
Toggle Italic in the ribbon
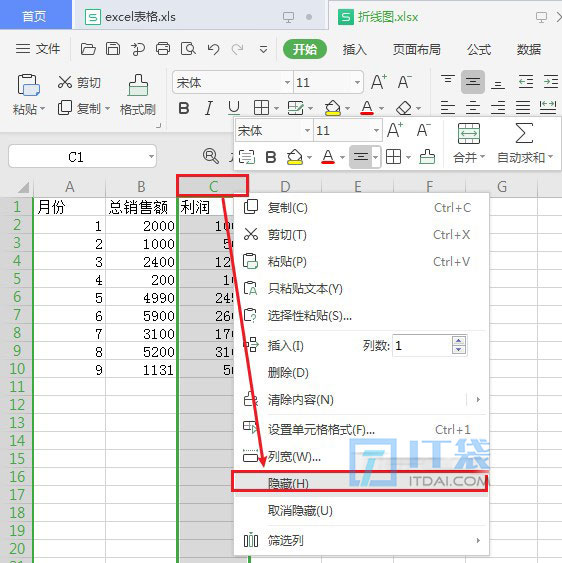(x=209, y=108)
